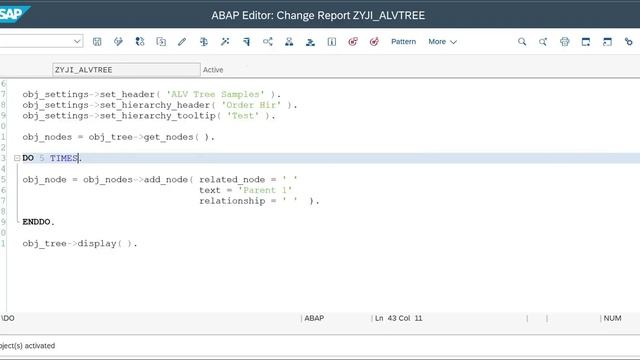Click the ABAP language indicator in status bar
This screenshot has width=640, height=360.
(314, 318)
